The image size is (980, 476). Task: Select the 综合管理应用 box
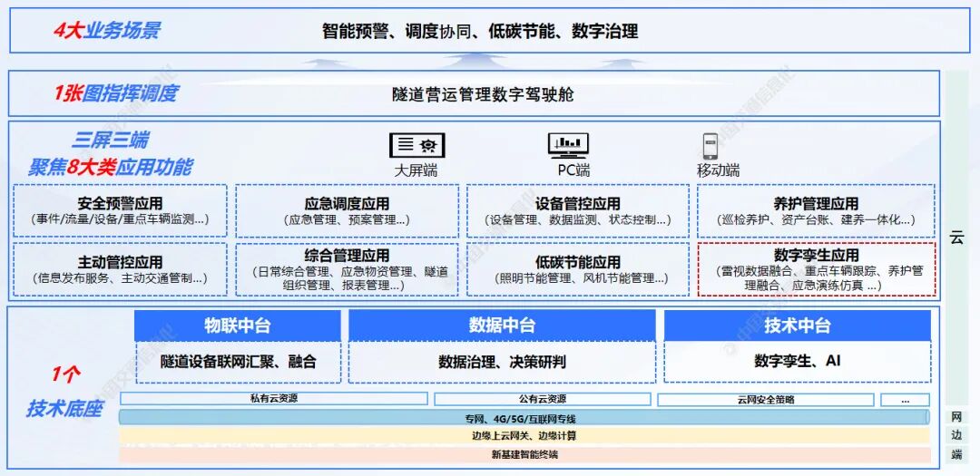point(347,269)
